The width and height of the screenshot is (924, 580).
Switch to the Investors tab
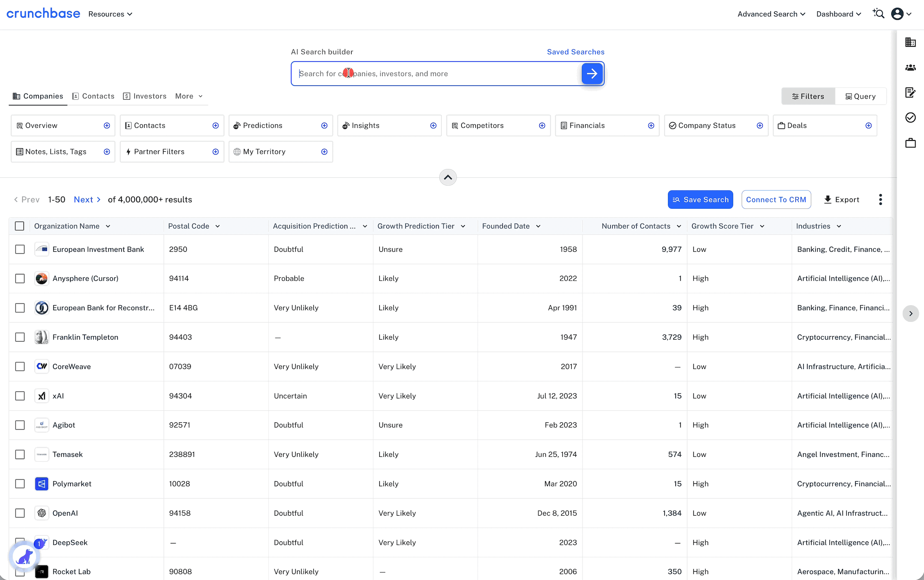[x=145, y=96]
